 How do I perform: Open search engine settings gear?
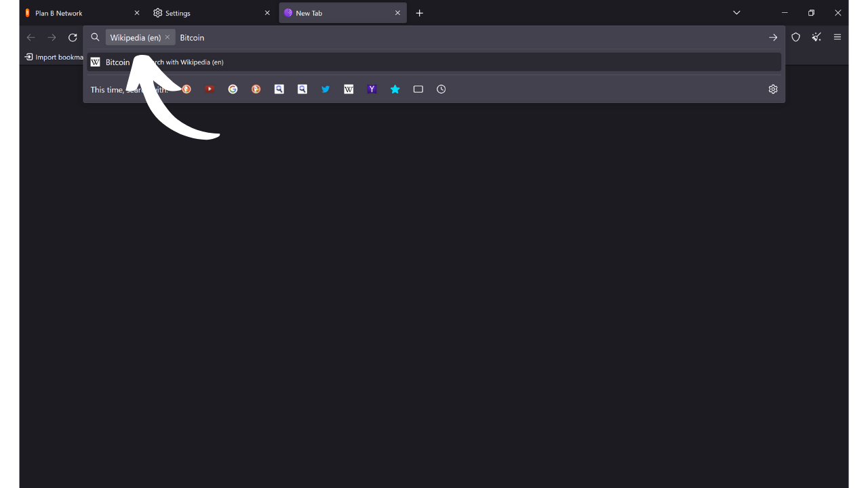[x=772, y=89]
